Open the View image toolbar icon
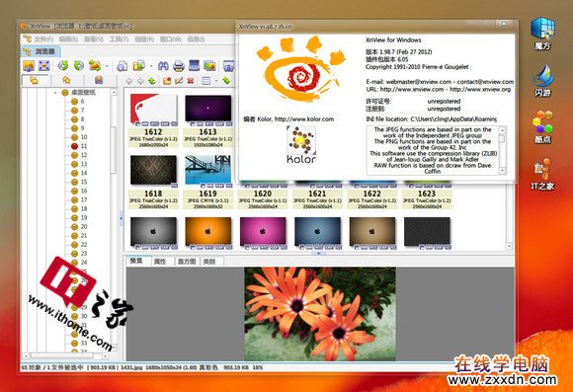The image size is (573, 392). (x=29, y=66)
